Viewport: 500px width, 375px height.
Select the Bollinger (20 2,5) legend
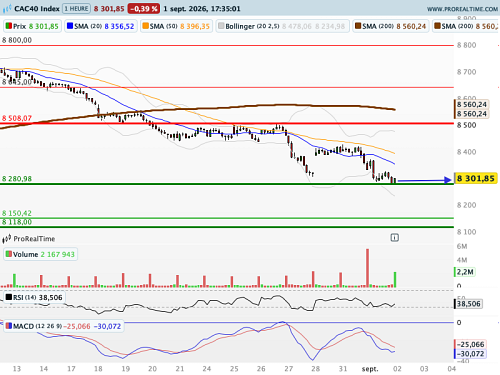point(282,26)
